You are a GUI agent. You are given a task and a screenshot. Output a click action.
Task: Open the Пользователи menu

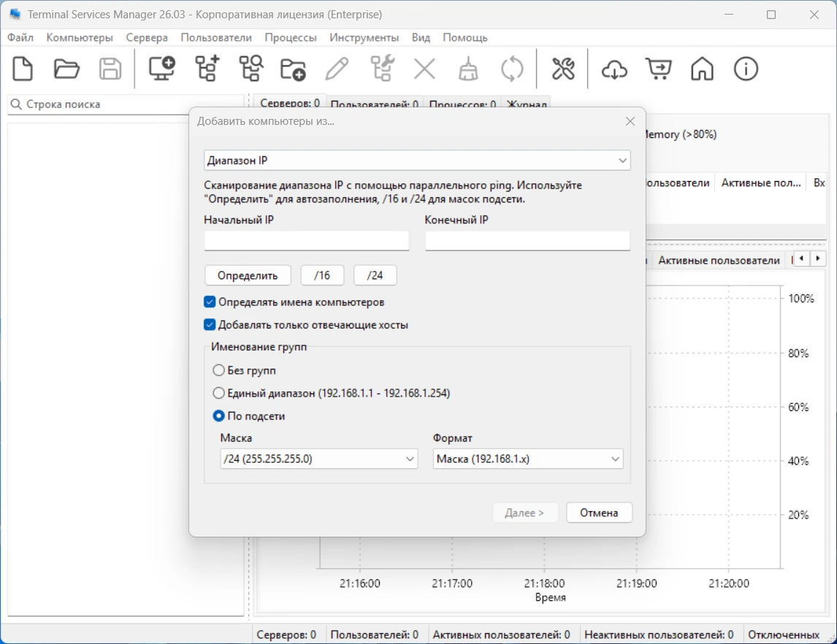(216, 37)
